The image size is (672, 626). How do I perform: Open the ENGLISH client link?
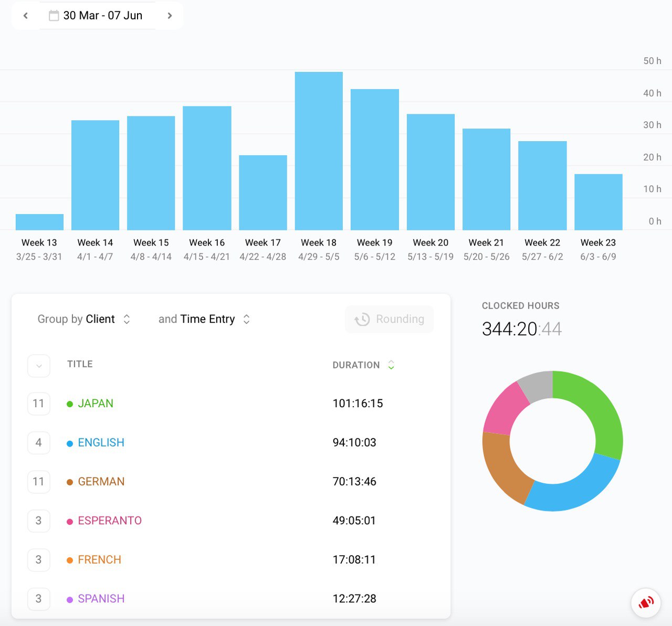pos(101,442)
